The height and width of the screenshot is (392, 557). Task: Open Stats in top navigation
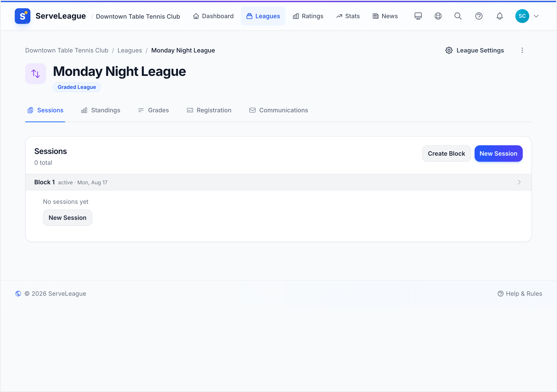348,16
